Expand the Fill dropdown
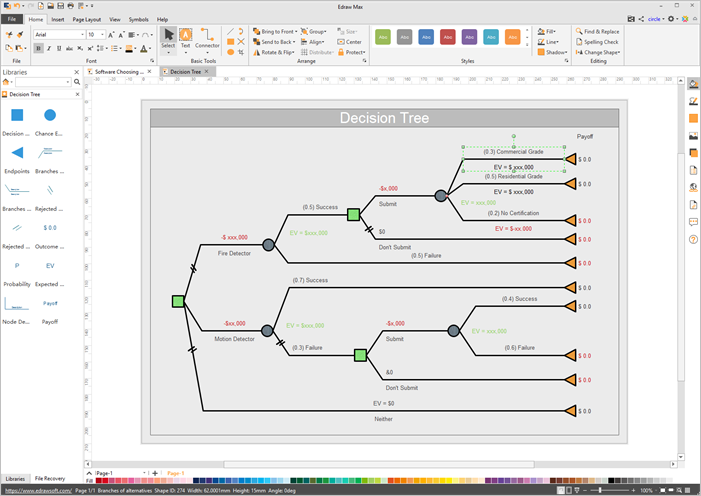The height and width of the screenshot is (496, 701). (x=555, y=32)
